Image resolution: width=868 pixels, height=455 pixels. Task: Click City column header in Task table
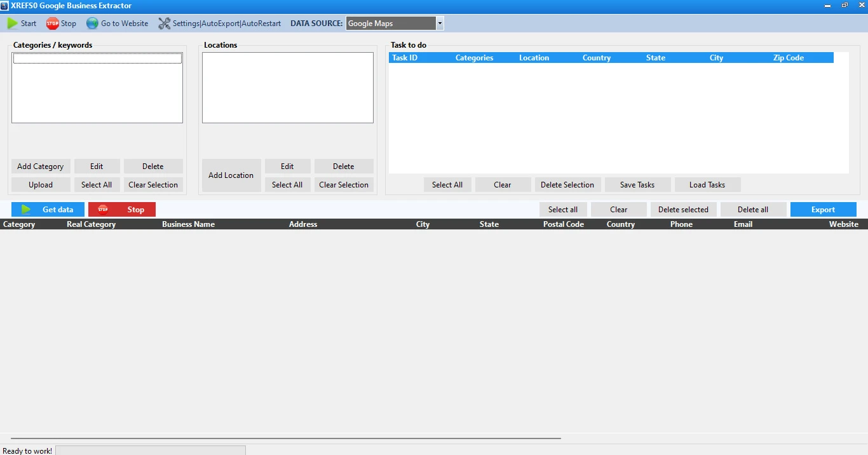717,58
